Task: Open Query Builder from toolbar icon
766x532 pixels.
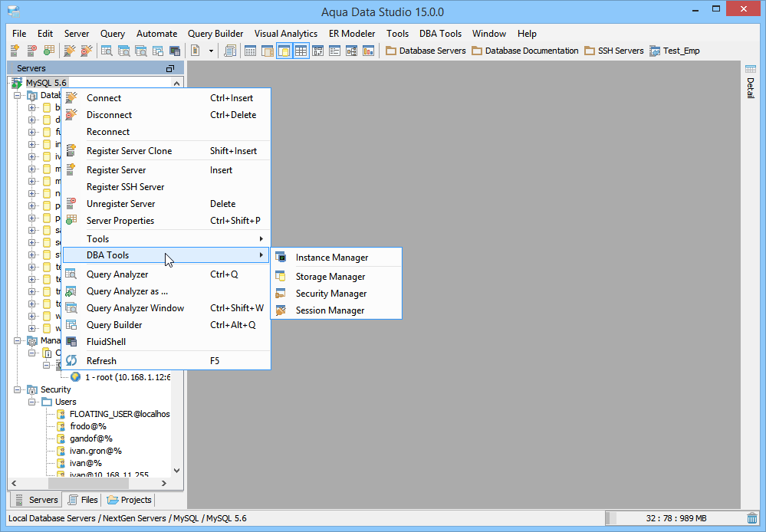Action: (x=157, y=51)
